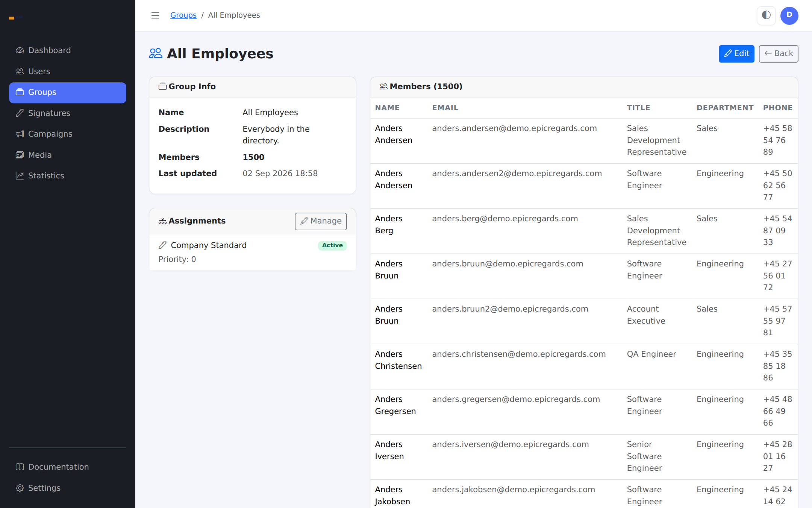Select Signatures in the sidebar
The width and height of the screenshot is (812, 508).
(68, 113)
